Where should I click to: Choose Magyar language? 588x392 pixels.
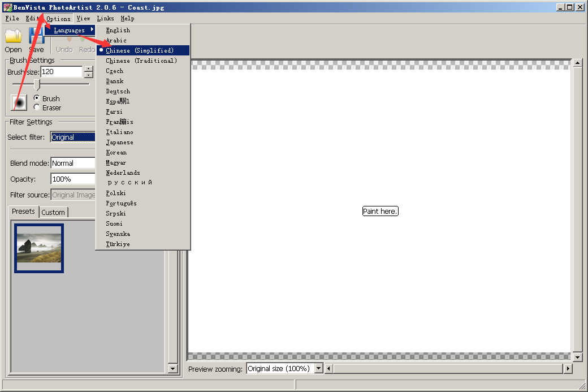(x=143, y=162)
